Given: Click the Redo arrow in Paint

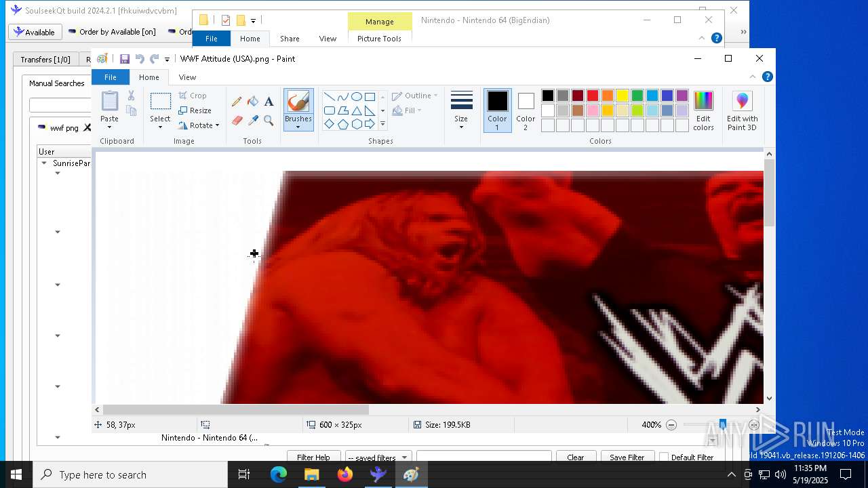Looking at the screenshot, I should [x=155, y=59].
